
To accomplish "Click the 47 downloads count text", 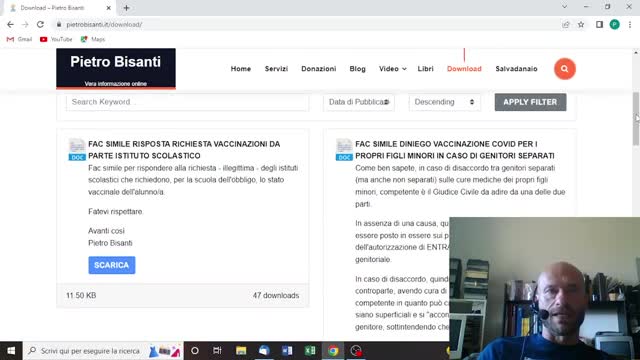I will (276, 296).
